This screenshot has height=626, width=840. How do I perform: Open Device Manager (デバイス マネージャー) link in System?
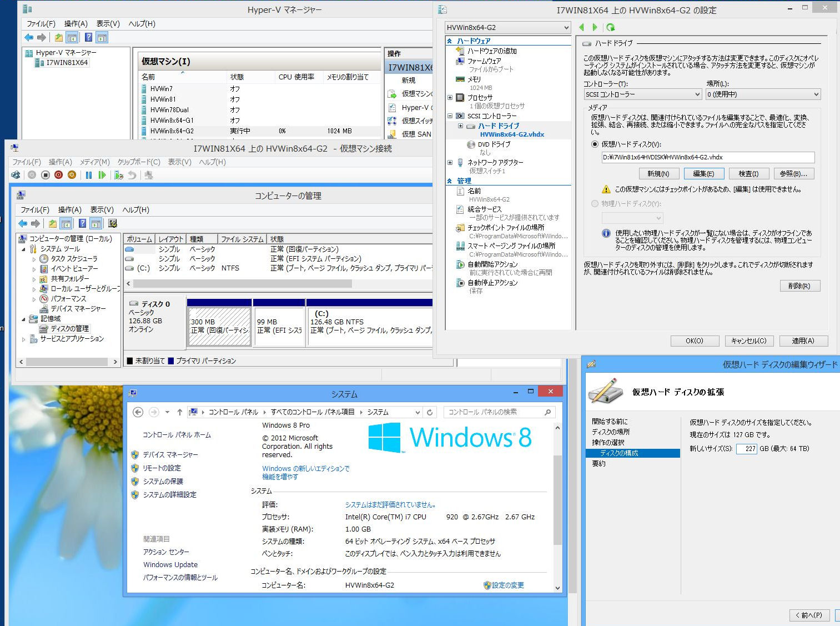point(170,455)
